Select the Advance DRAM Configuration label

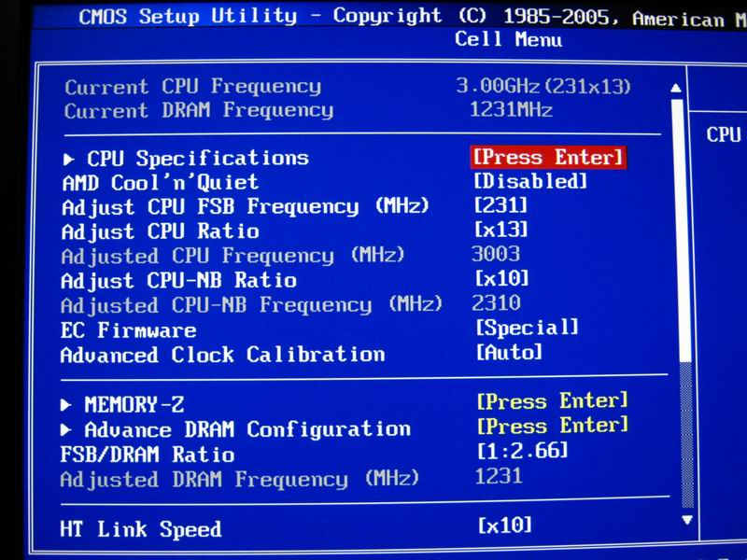[x=247, y=430]
